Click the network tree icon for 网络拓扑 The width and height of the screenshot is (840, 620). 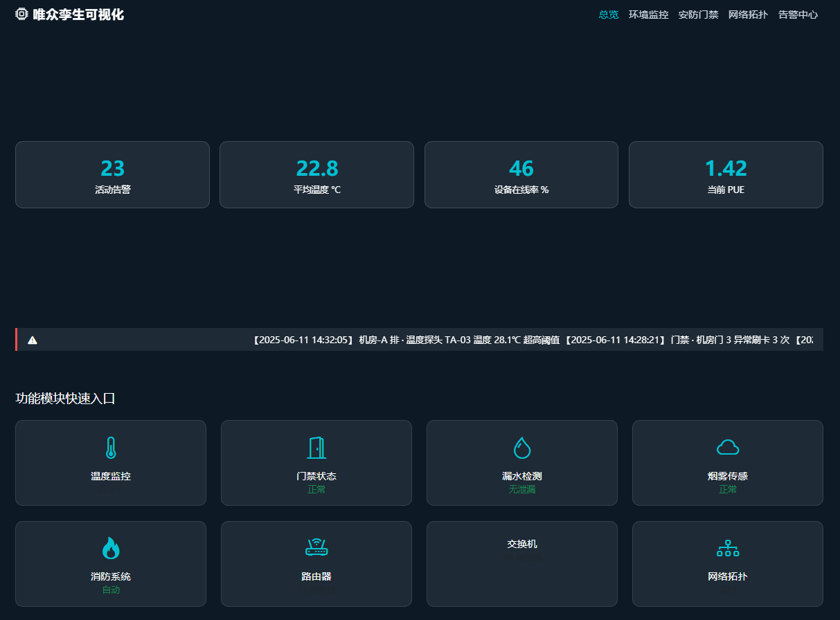click(x=728, y=548)
